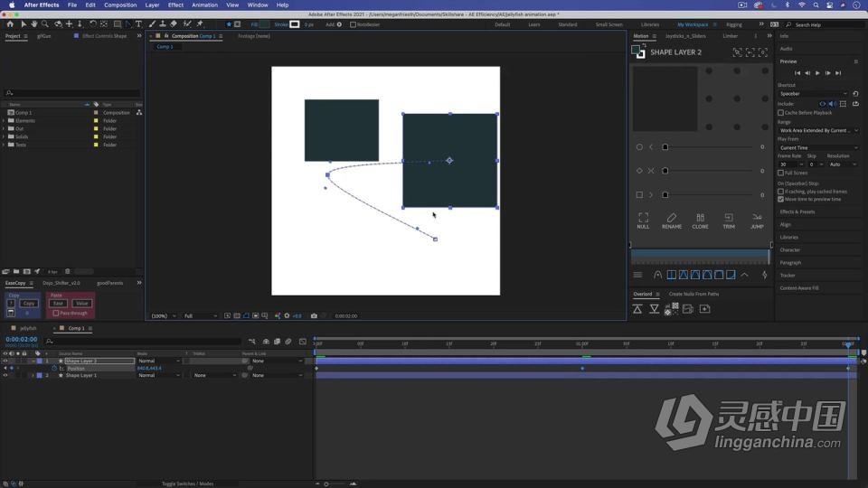Open the Play From Current Time dropdown

point(818,147)
